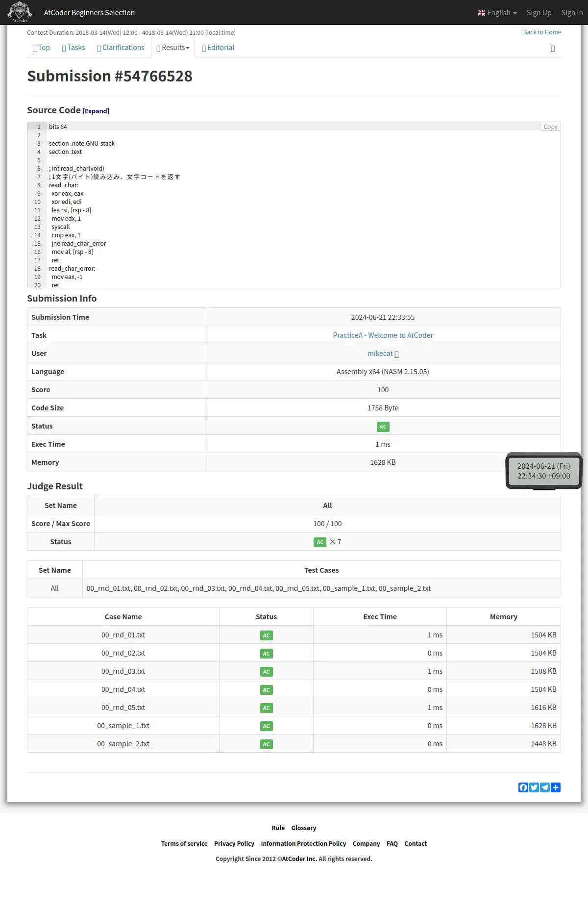Screen dimensions: 588x912
Task: Open the Glossary footer link
Action: [304, 828]
